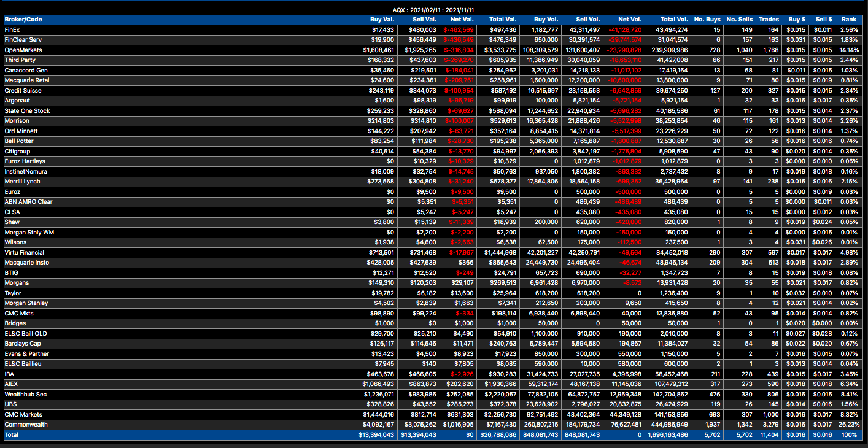Select the State One Stock broker name
The image size is (868, 448).
27,110
